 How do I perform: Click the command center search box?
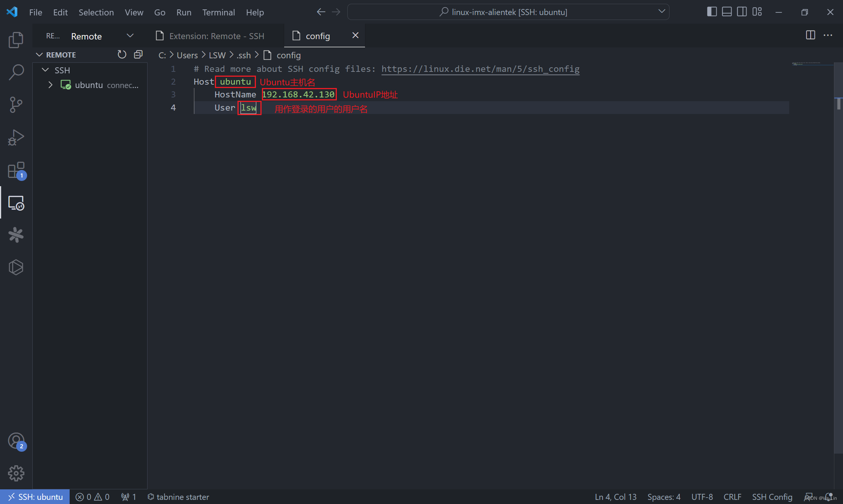(x=508, y=12)
